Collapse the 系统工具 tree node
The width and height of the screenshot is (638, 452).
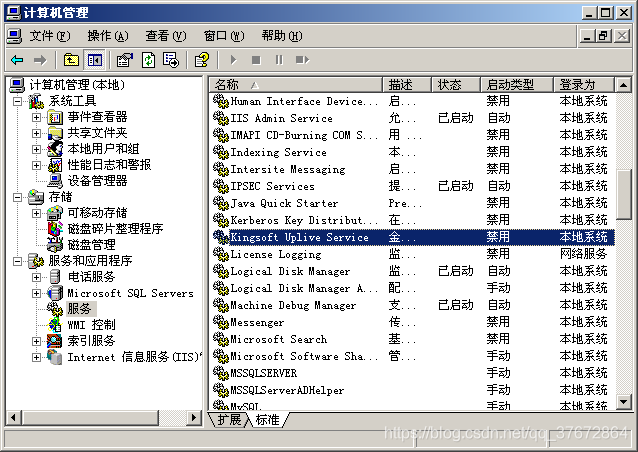pyautogui.click(x=17, y=101)
